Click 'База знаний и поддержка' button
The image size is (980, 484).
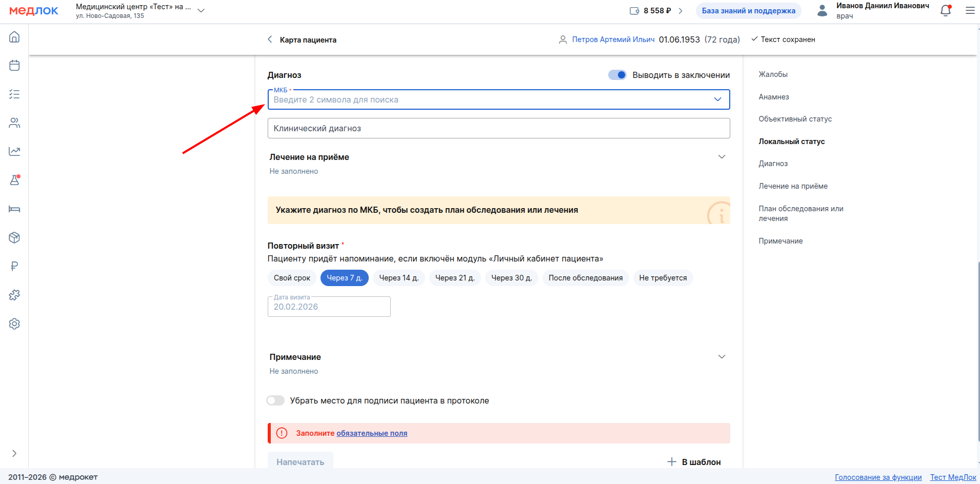pos(748,11)
